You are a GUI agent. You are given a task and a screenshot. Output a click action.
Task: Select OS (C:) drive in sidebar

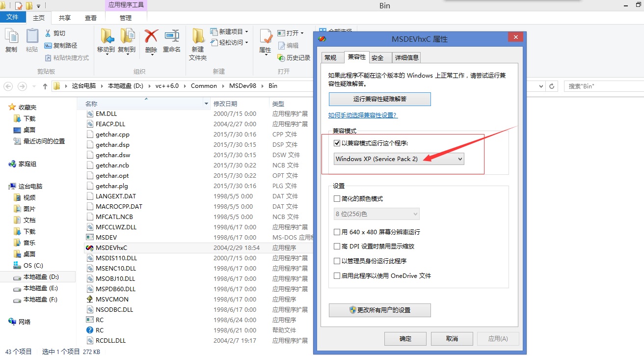[x=33, y=265]
